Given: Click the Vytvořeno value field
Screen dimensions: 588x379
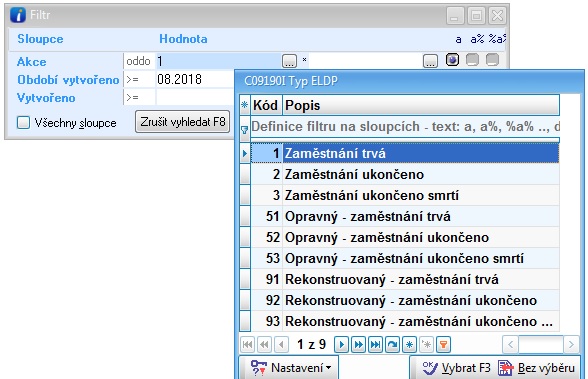Looking at the screenshot, I should [195, 98].
